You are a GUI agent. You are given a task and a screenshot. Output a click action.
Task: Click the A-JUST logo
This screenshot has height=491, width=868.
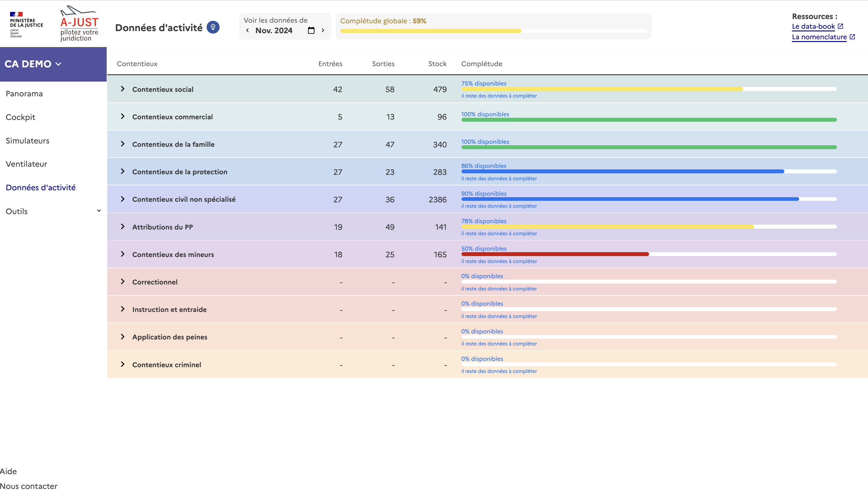[x=79, y=24]
